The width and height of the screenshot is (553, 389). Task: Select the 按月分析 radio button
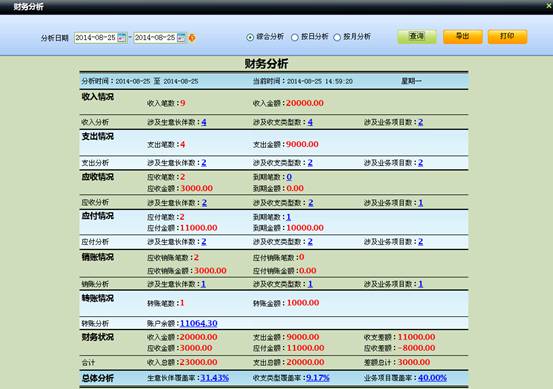(337, 37)
